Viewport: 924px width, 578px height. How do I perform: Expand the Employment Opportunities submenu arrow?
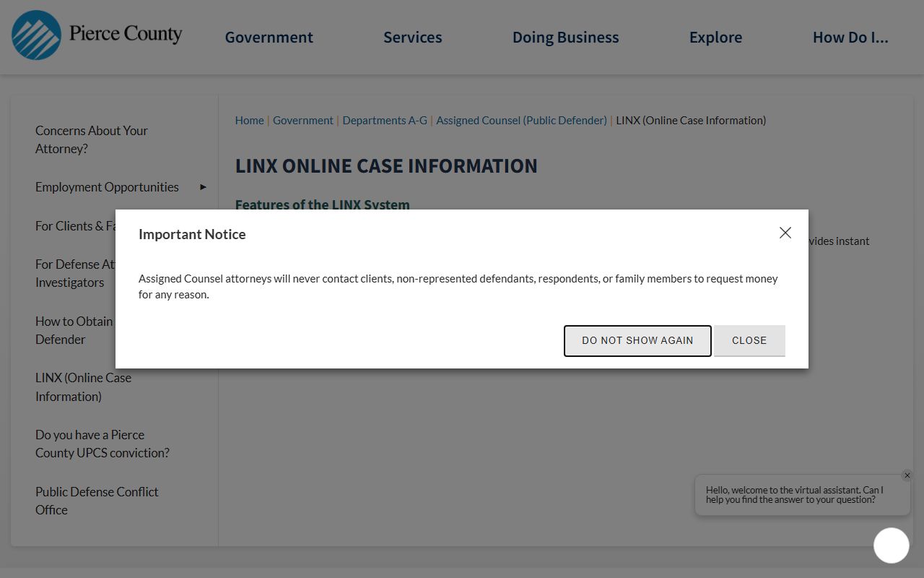(x=203, y=187)
